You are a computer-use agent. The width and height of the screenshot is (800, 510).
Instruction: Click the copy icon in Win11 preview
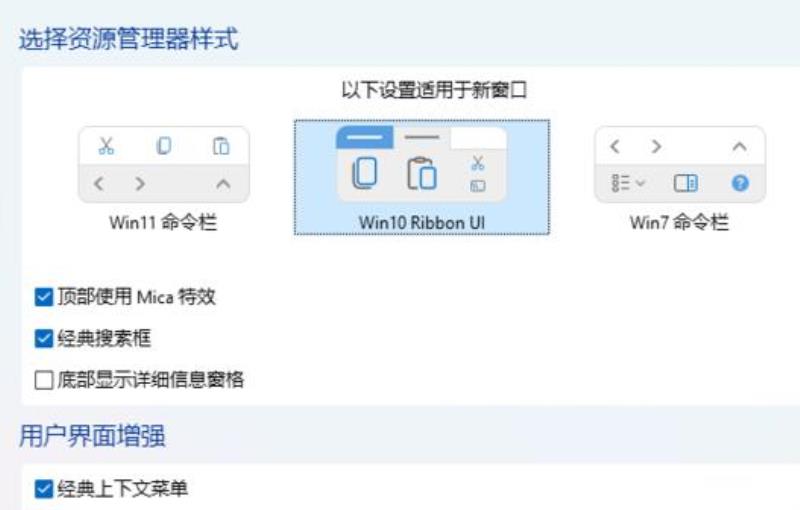tap(164, 146)
